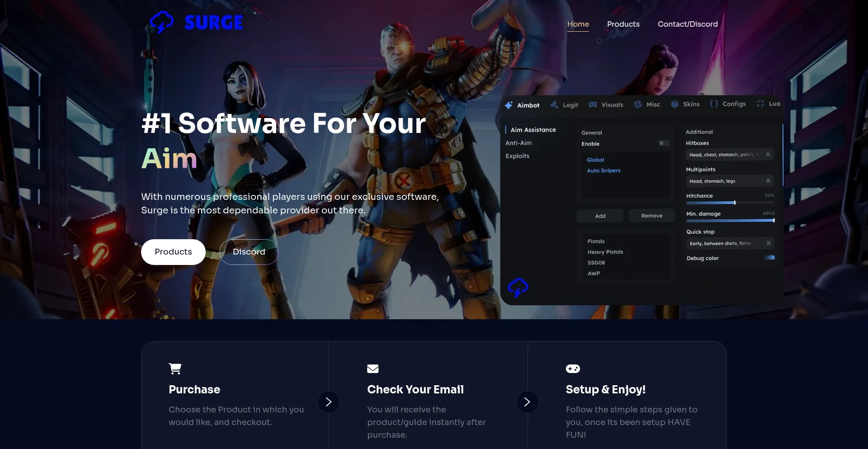868x449 pixels.
Task: Open Contact/Discord in the top navigation
Action: [x=687, y=24]
